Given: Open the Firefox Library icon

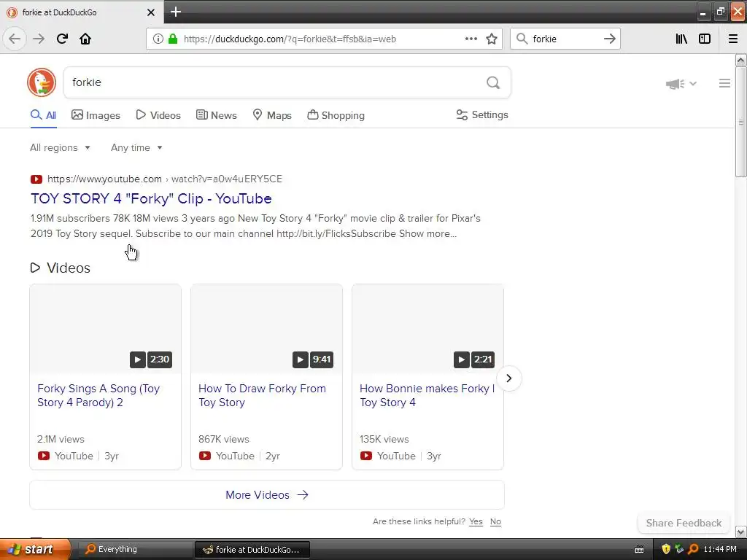Looking at the screenshot, I should click(x=681, y=39).
